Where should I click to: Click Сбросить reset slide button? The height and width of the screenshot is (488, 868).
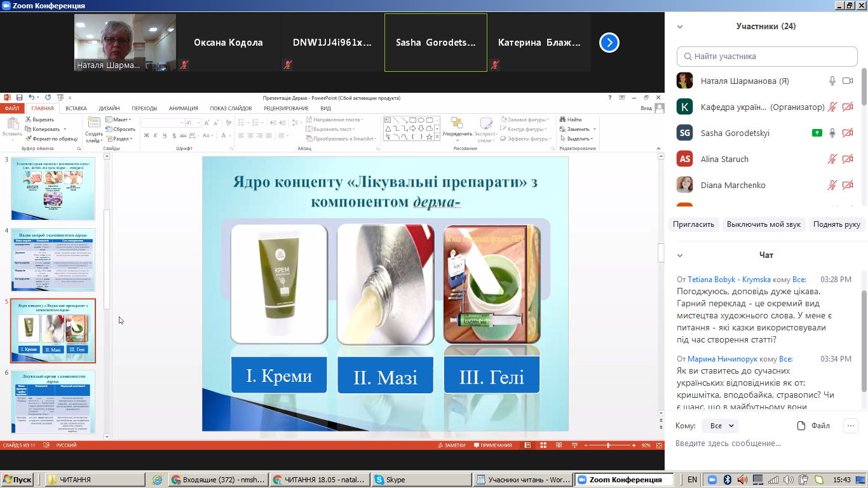120,129
